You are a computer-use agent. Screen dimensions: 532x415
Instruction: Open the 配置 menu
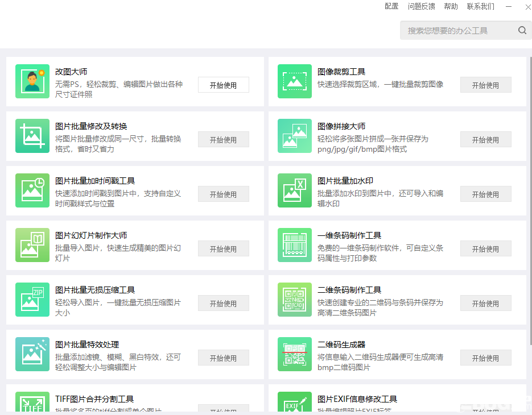[391, 6]
